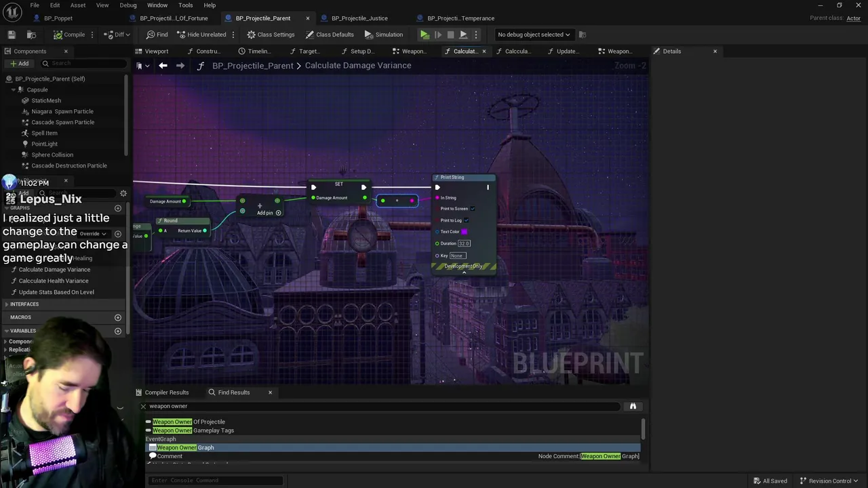Click the Stop playback button
The height and width of the screenshot is (488, 868).
pos(450,35)
